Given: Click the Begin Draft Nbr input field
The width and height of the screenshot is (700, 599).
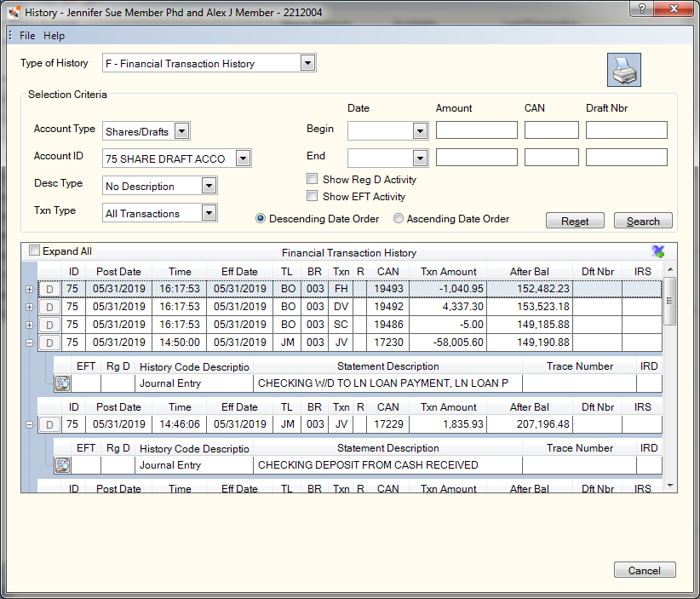Looking at the screenshot, I should pyautogui.click(x=627, y=130).
